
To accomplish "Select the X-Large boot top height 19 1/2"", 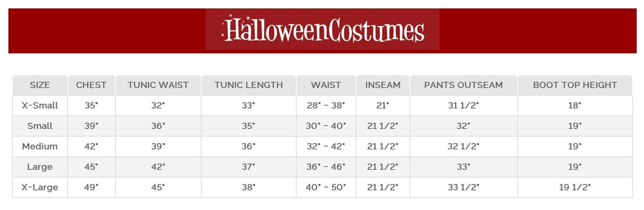I will tap(575, 187).
